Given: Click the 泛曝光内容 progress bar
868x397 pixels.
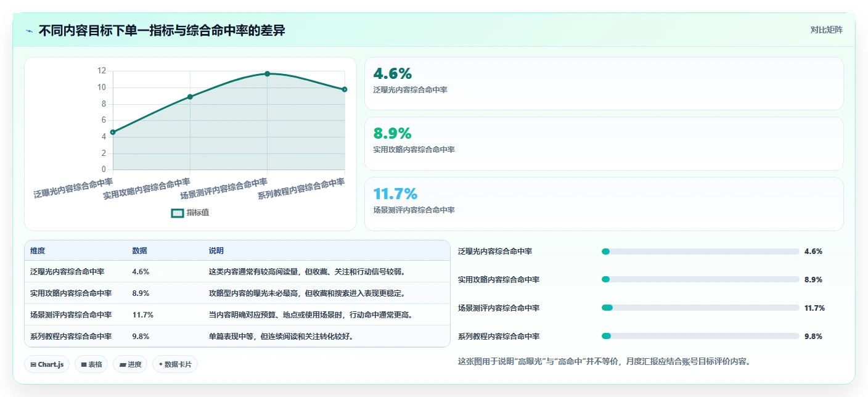Looking at the screenshot, I should pyautogui.click(x=700, y=252).
